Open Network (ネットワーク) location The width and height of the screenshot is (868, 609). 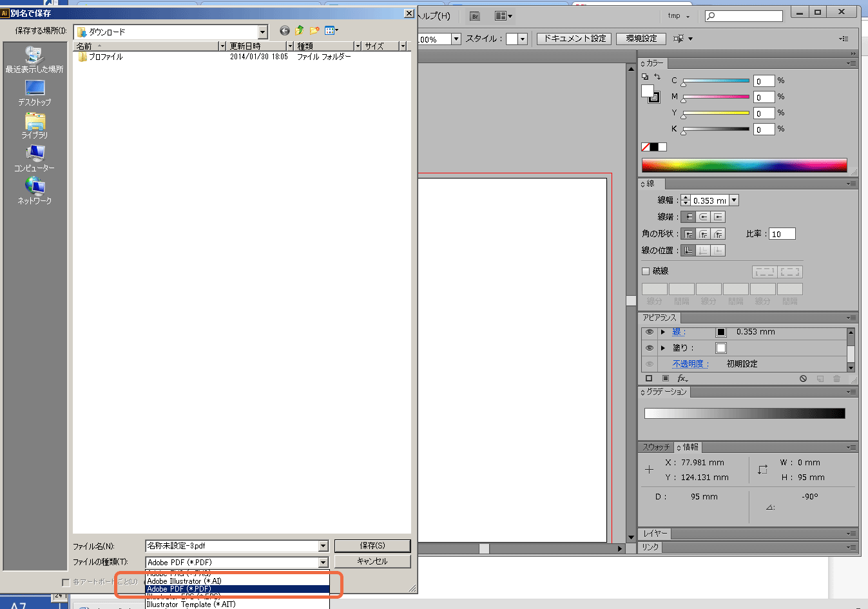(x=34, y=192)
